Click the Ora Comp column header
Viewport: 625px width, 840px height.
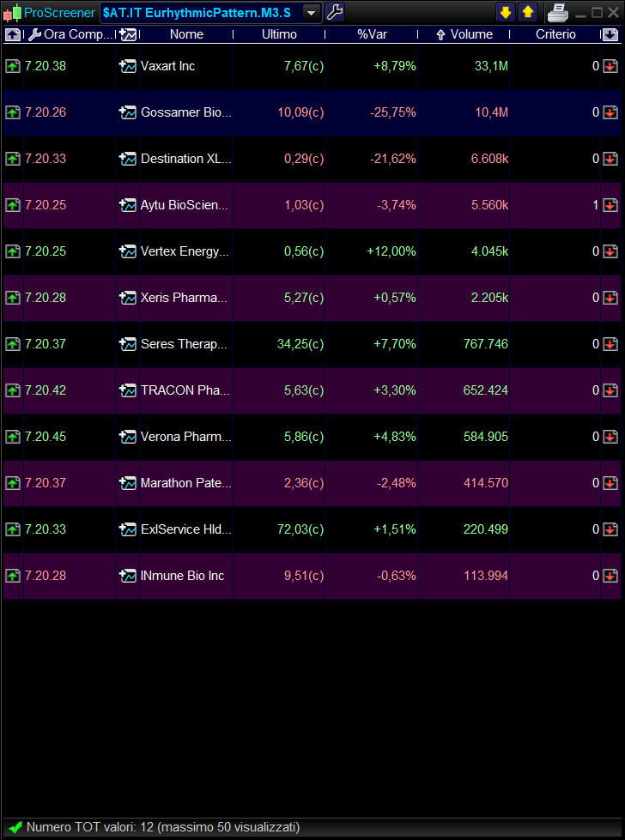77,34
